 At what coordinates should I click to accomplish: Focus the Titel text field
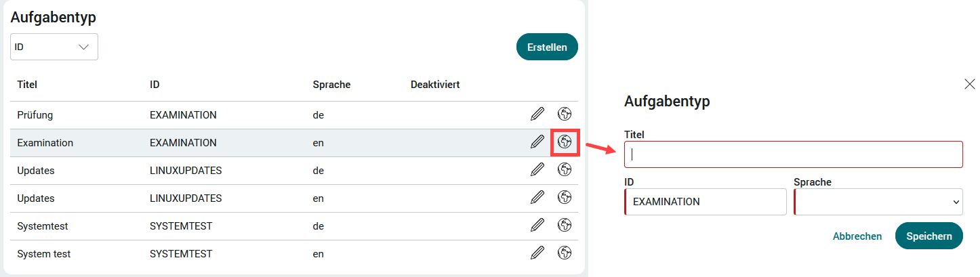click(794, 154)
